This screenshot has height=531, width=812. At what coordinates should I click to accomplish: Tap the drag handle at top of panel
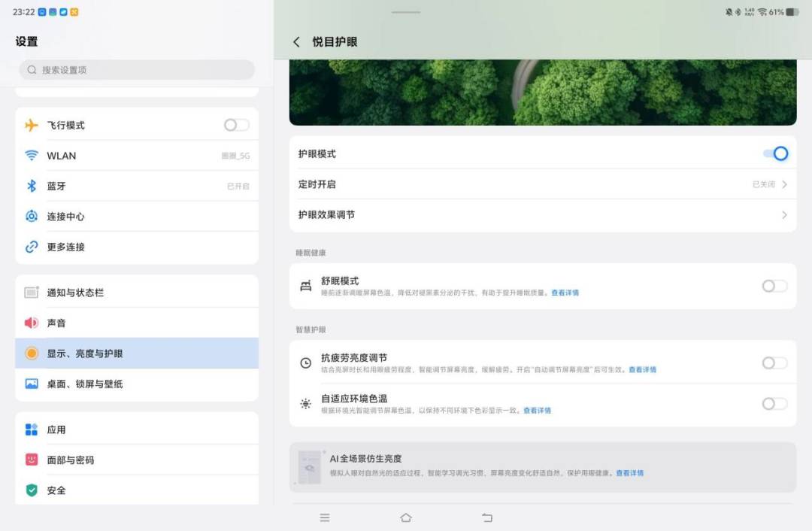tap(406, 12)
